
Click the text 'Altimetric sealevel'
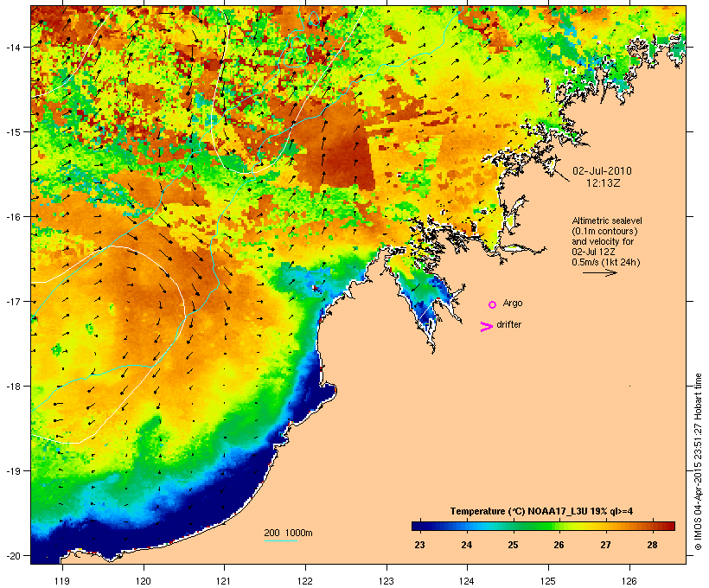607,220
